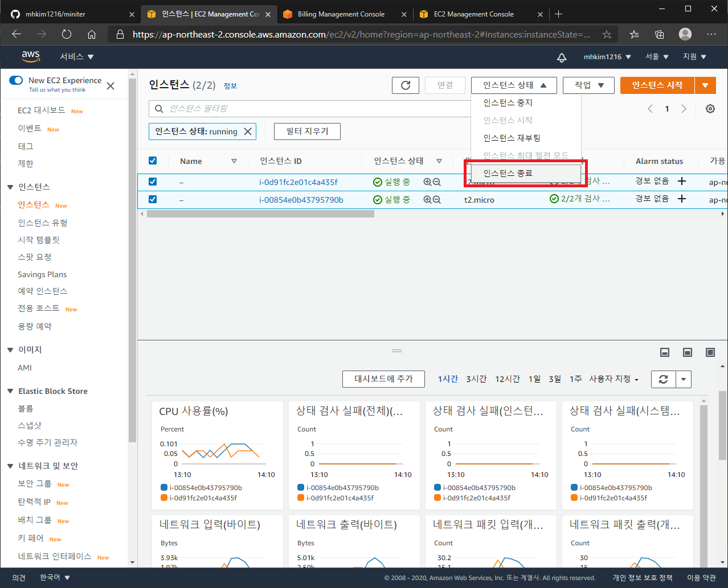
Task: Open browser favorites list icon
Action: 634,35
